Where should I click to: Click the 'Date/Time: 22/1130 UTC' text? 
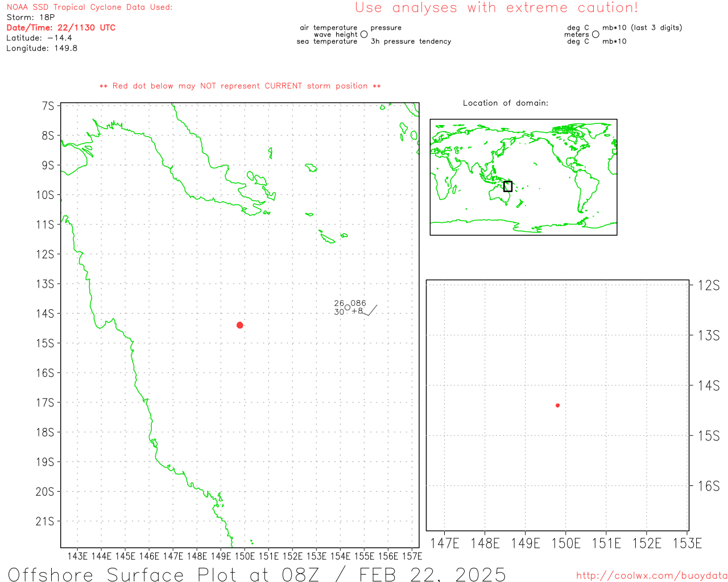[x=61, y=28]
